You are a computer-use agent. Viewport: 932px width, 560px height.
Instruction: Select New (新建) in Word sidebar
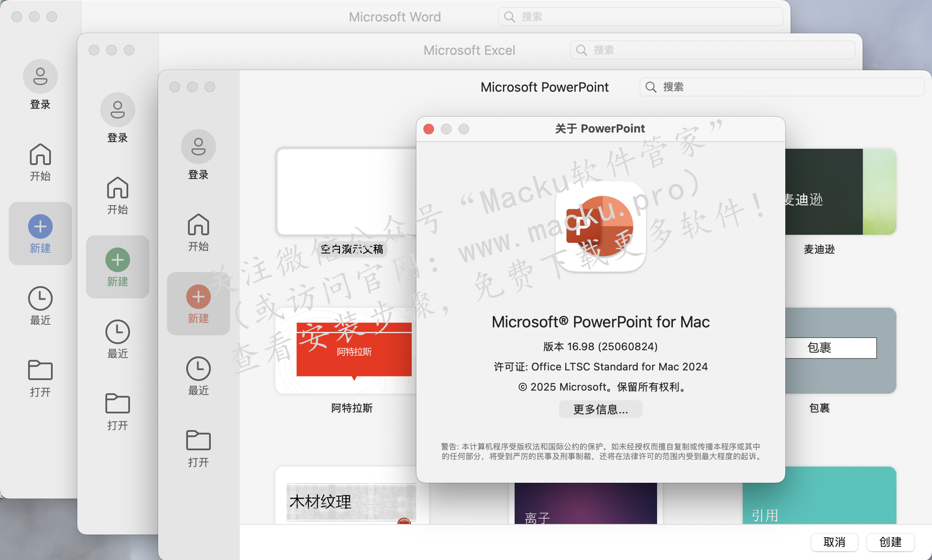(x=40, y=233)
